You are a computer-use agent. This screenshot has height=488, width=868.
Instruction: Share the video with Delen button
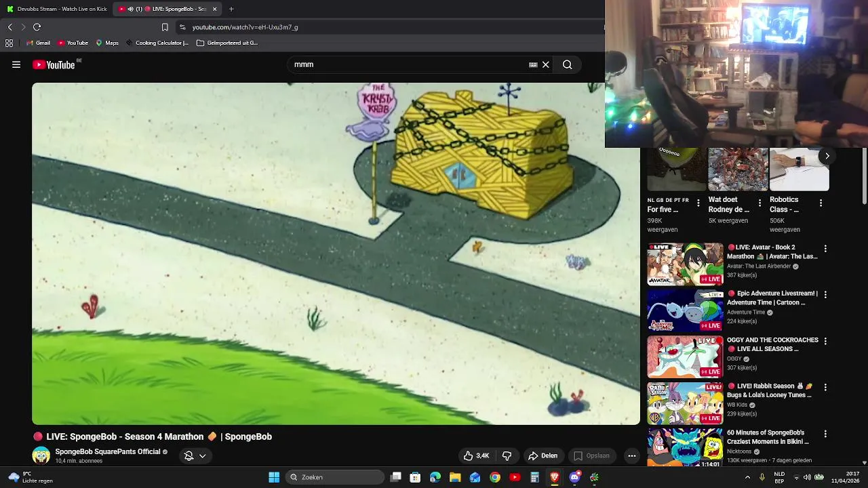[x=542, y=455]
